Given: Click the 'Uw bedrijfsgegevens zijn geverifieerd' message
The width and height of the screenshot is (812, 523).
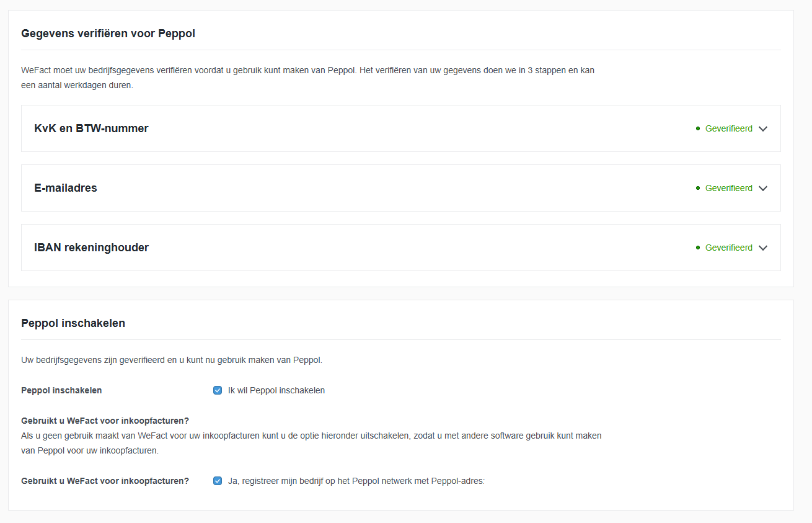Looking at the screenshot, I should [172, 360].
